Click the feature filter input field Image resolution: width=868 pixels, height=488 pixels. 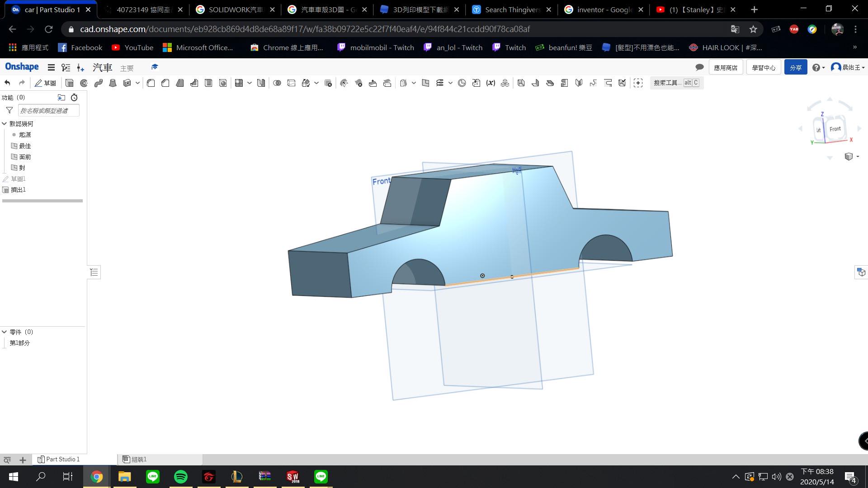coord(48,111)
